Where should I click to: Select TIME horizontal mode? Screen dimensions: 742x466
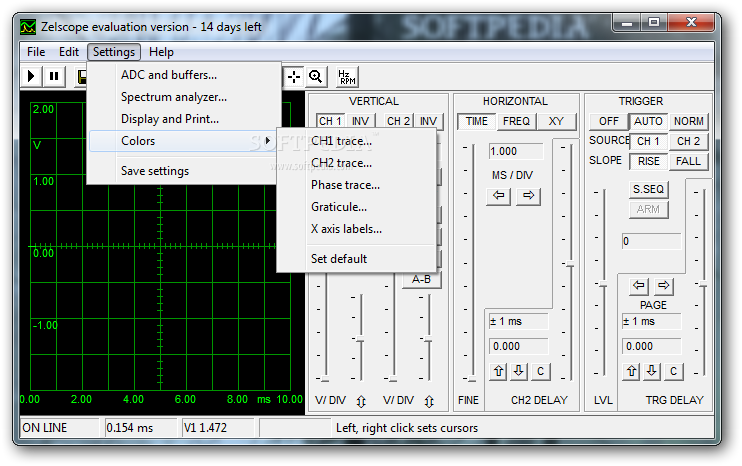pyautogui.click(x=477, y=122)
